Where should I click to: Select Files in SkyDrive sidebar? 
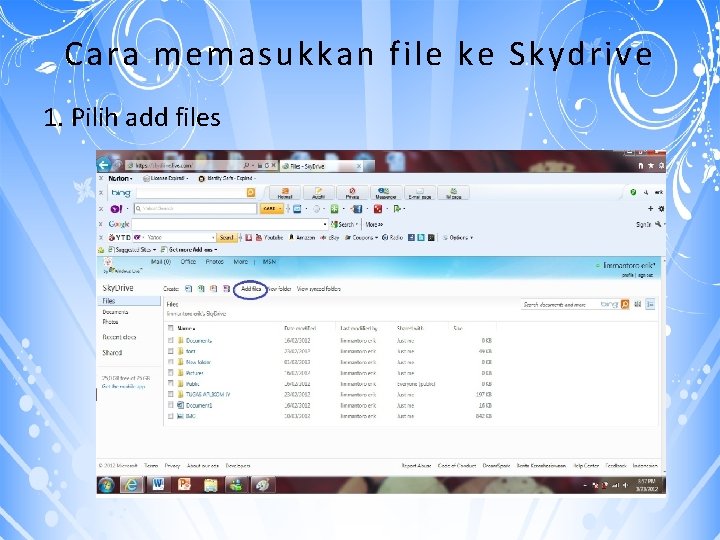[x=129, y=301]
